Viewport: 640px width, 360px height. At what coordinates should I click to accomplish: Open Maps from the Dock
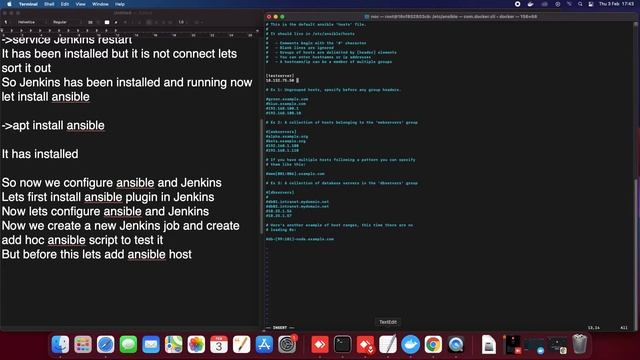coord(173,344)
